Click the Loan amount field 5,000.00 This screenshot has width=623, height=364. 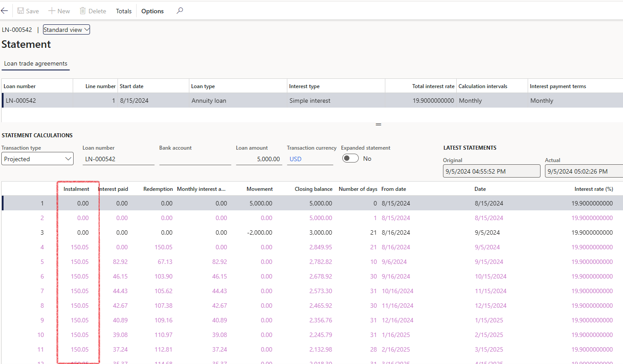tap(259, 159)
